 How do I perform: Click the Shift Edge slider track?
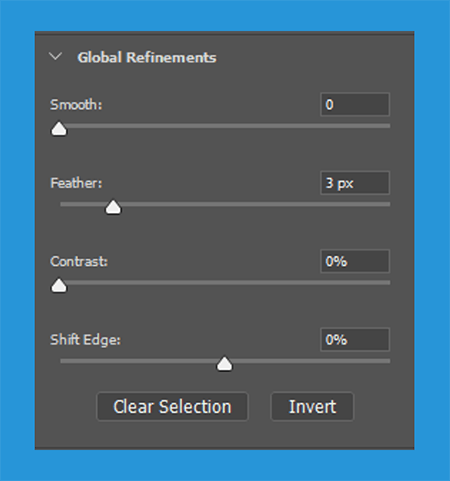225,361
